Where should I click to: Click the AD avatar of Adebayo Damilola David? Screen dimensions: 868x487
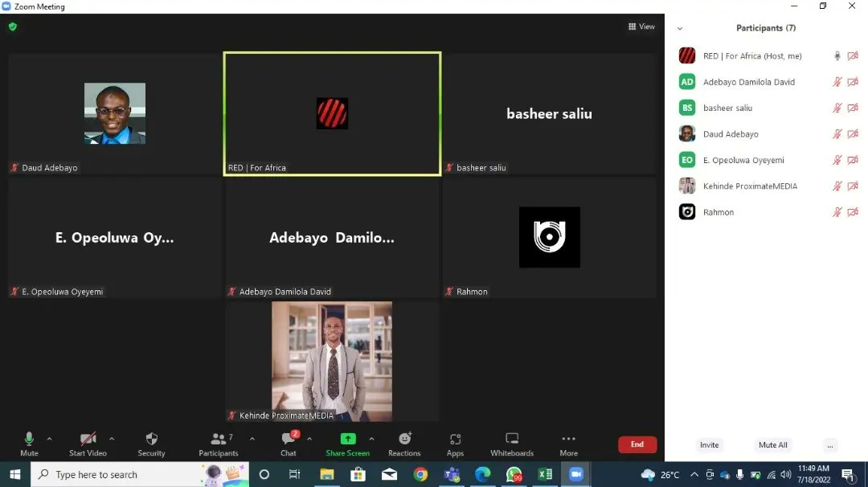tap(687, 82)
